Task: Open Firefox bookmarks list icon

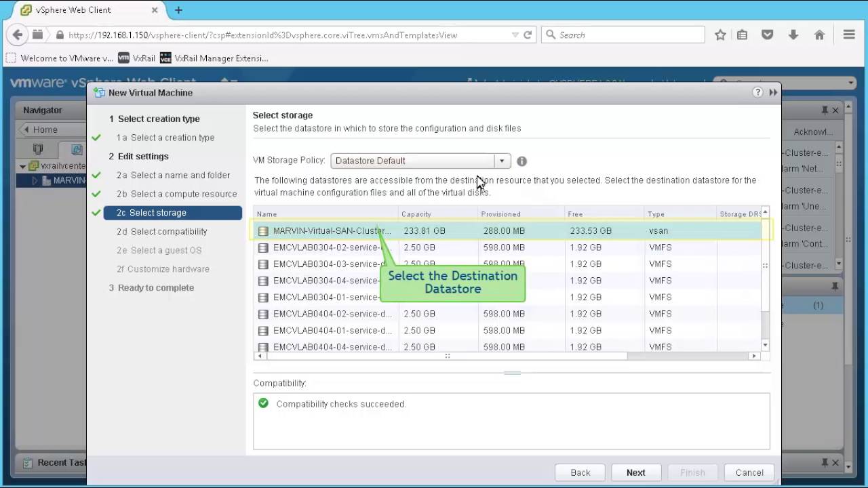Action: point(743,35)
